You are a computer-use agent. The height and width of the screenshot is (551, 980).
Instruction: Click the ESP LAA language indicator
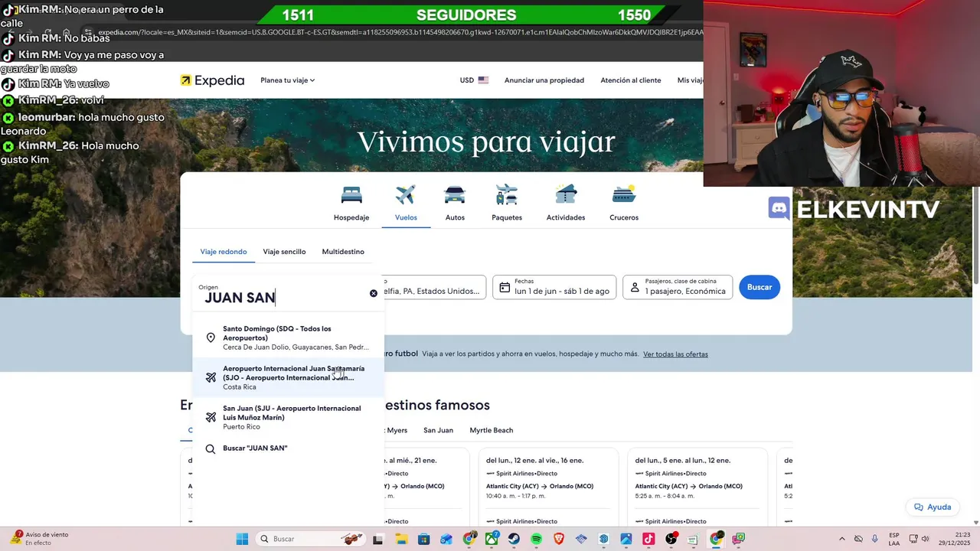(x=894, y=539)
